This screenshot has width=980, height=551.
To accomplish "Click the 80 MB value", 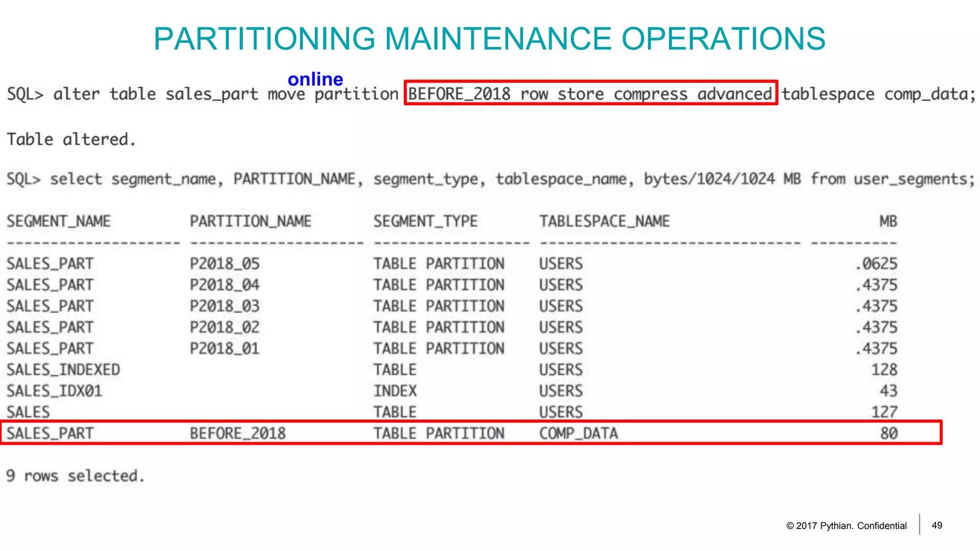I will point(889,433).
